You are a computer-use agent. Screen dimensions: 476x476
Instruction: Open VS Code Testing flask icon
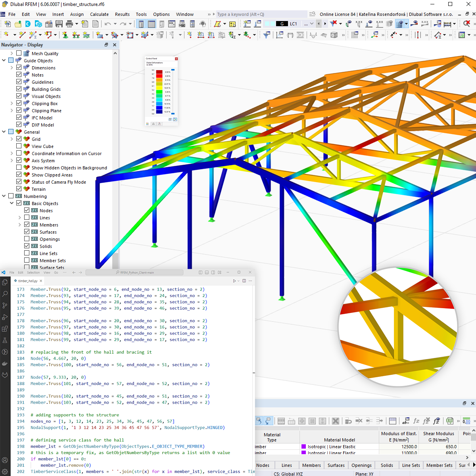pos(5,340)
